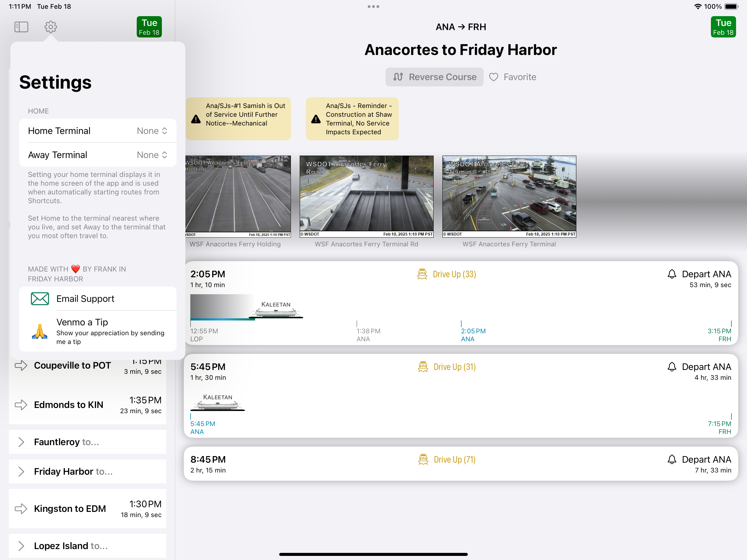Image resolution: width=747 pixels, height=560 pixels.
Task: Tap bell icon for 8:45 PM sailing
Action: coord(672,459)
